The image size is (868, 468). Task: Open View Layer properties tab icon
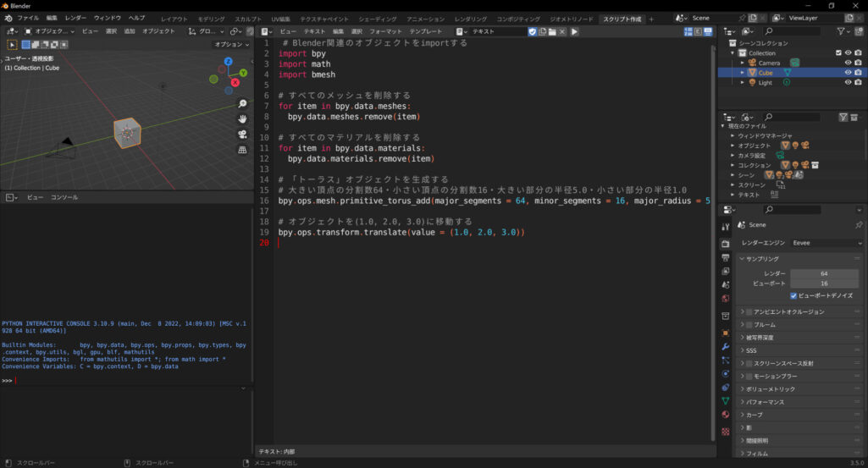point(726,271)
